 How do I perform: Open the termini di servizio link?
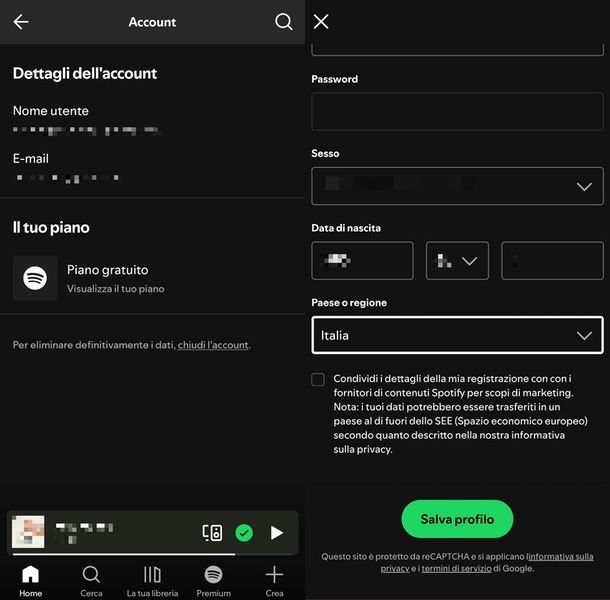coord(456,568)
